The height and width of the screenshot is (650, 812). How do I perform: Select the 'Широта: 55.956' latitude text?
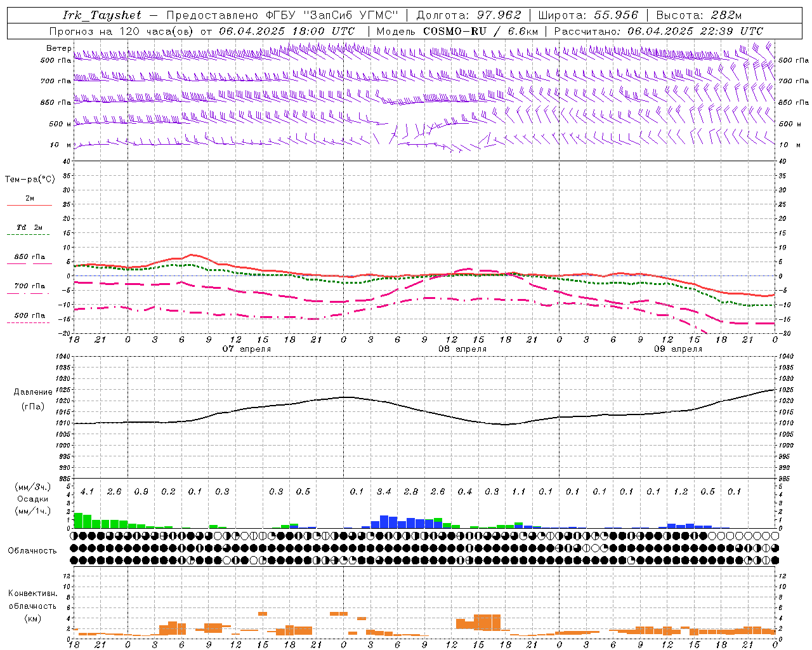pyautogui.click(x=588, y=15)
